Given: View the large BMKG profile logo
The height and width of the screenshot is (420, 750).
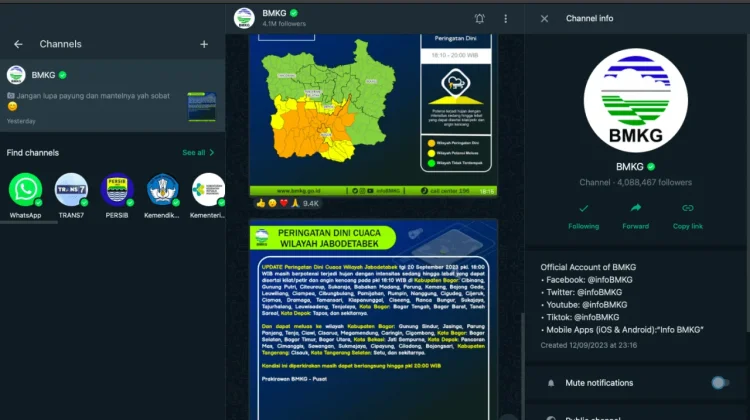Looking at the screenshot, I should pyautogui.click(x=636, y=100).
